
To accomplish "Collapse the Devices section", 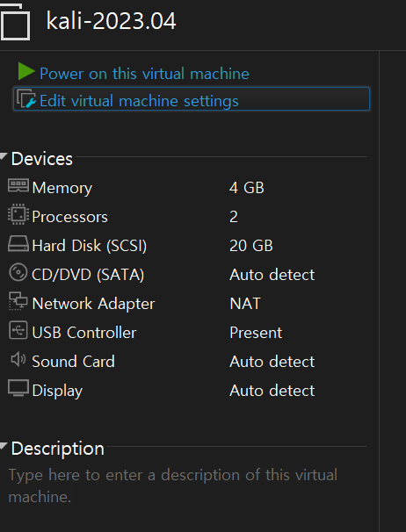I will (4, 156).
